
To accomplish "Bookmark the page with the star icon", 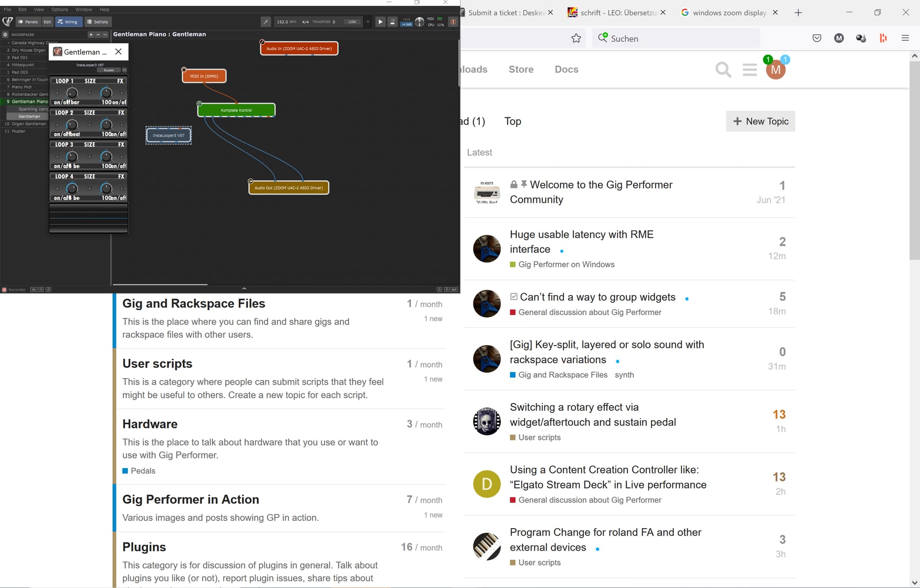I will 576,38.
